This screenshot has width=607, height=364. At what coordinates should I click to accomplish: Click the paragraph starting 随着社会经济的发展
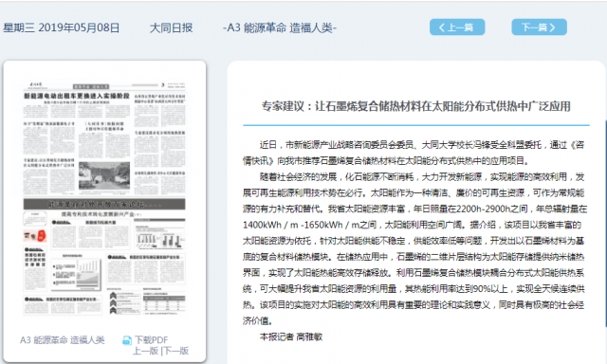click(414, 249)
